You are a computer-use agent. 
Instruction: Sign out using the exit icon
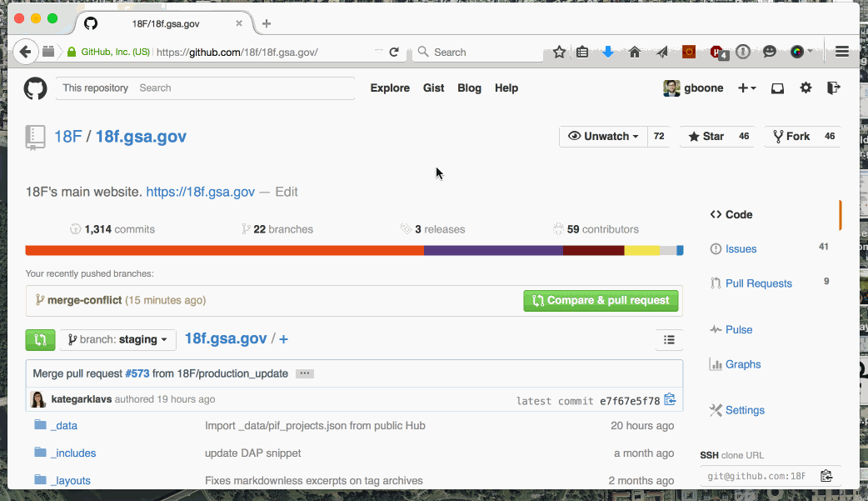(x=833, y=88)
